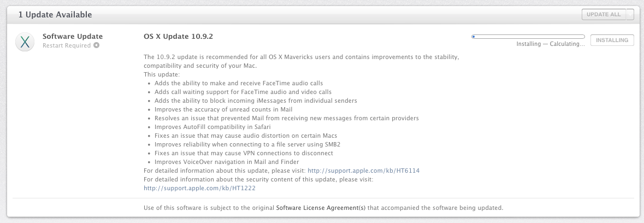Click the INSTALLING button

coord(612,40)
